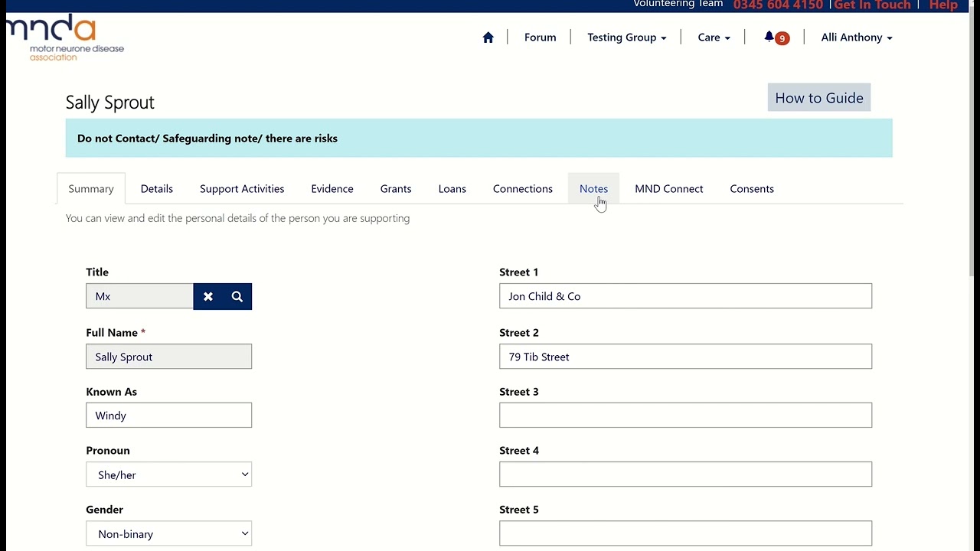Click the Title field showing Mx
Image resolution: width=980 pixels, height=551 pixels.
139,297
